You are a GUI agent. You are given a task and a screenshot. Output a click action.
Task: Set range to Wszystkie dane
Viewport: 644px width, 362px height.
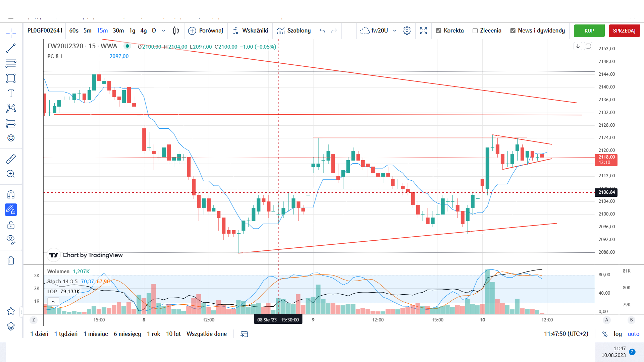(x=207, y=334)
